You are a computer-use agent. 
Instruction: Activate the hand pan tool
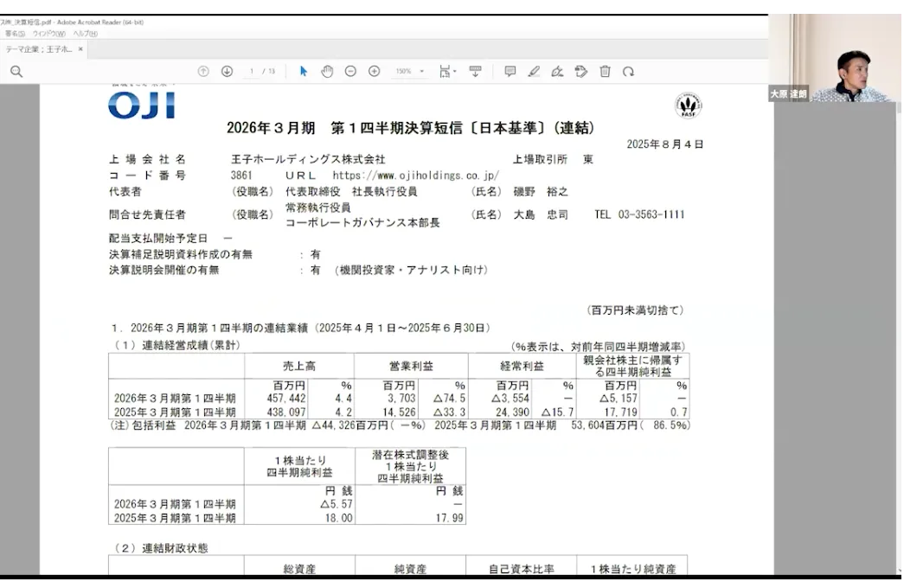click(327, 72)
